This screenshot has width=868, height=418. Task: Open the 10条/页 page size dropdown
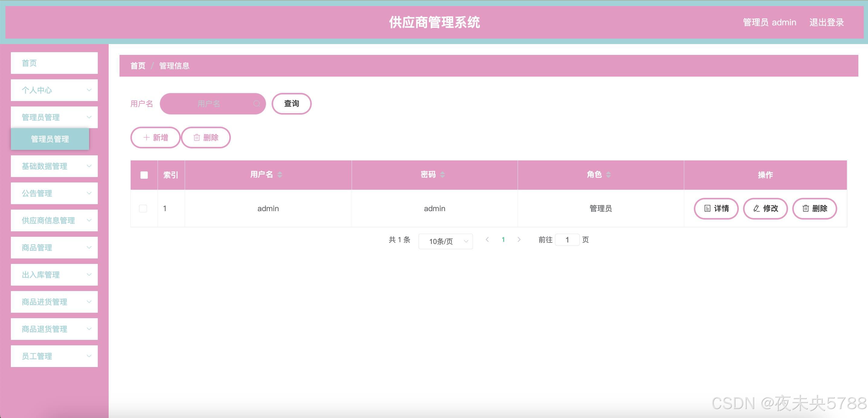(x=445, y=241)
